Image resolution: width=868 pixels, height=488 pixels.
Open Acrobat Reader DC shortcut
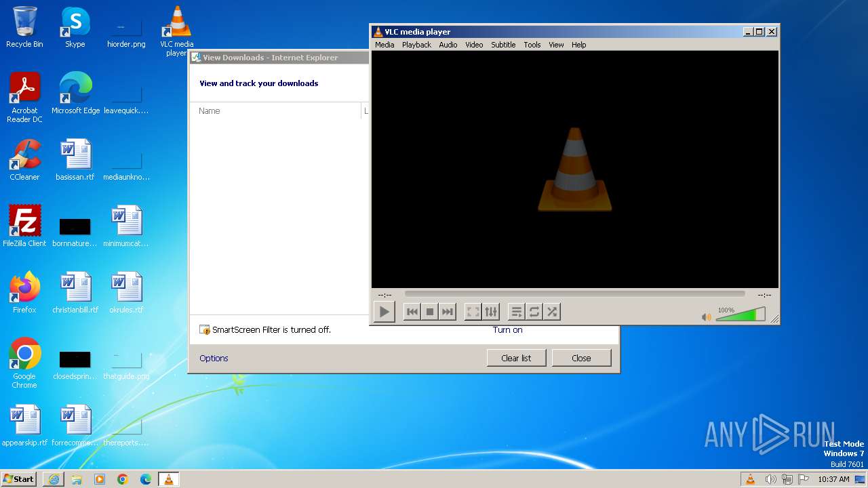tap(24, 98)
